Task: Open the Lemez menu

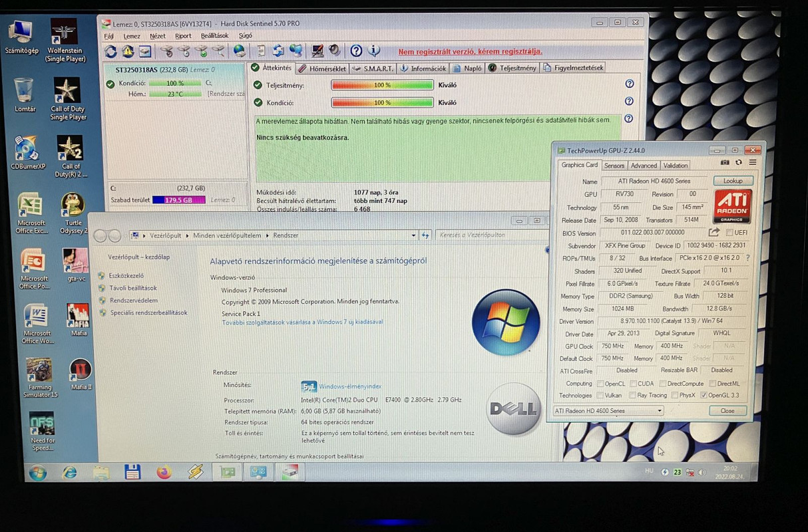Action: pyautogui.click(x=132, y=36)
